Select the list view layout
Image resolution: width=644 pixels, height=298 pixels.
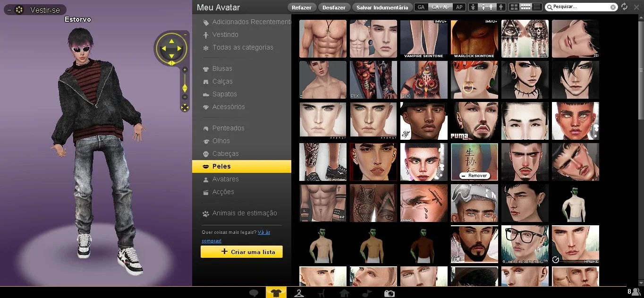coord(537,7)
